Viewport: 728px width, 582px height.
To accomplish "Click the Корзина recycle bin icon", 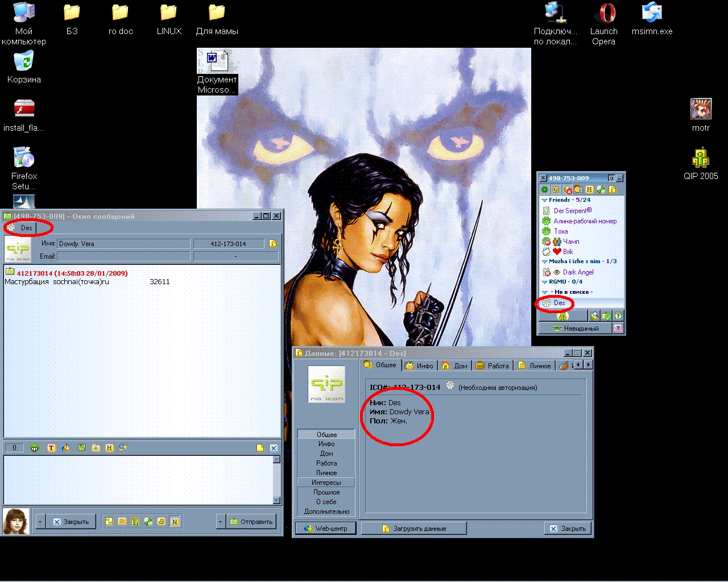I will click(24, 67).
